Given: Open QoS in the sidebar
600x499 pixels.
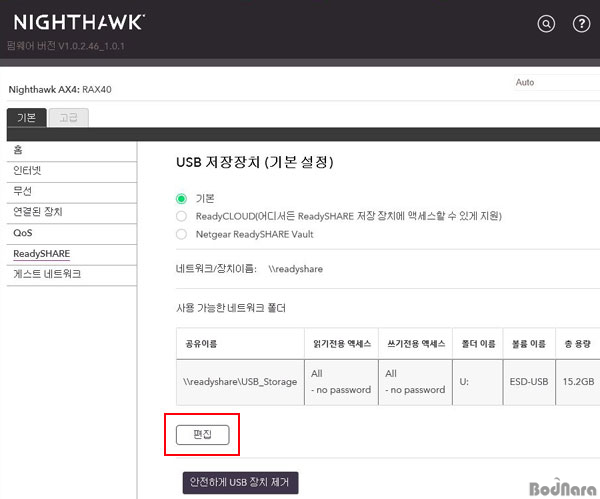Looking at the screenshot, I should pyautogui.click(x=72, y=233).
